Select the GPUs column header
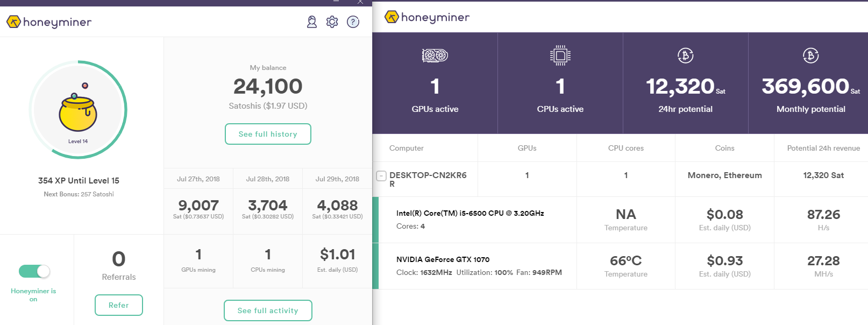Screen dimensions: 868x325 [x=527, y=148]
